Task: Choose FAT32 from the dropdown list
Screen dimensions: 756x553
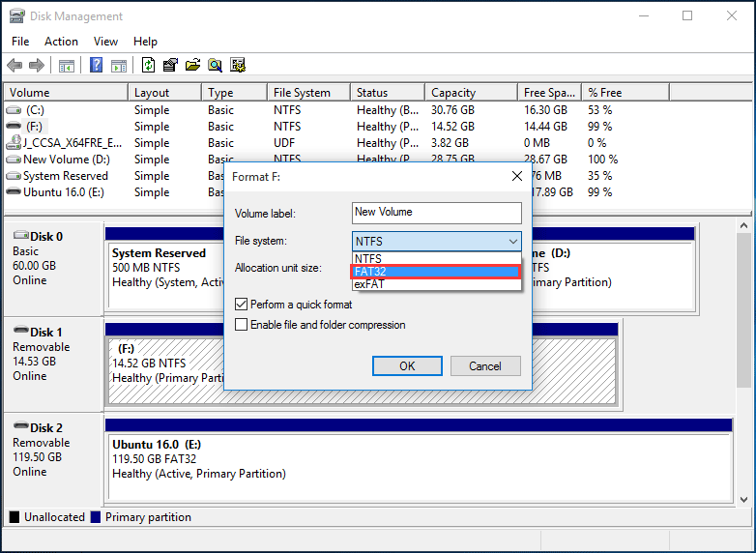Action: [x=435, y=272]
